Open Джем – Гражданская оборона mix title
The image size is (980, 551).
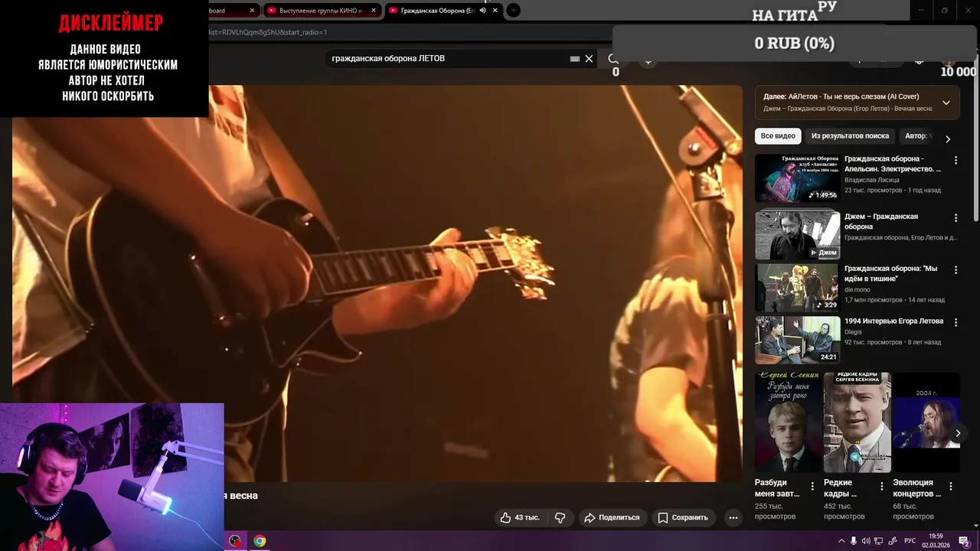881,221
